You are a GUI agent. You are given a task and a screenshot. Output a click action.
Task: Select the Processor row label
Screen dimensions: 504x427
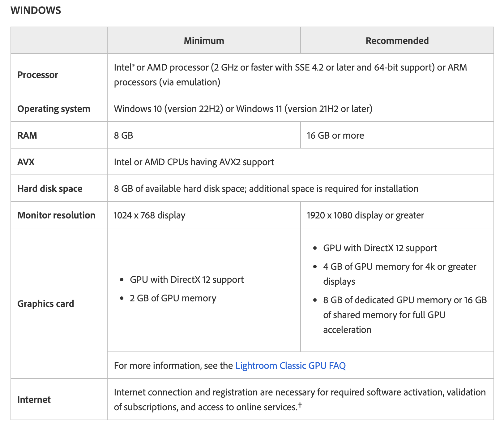38,75
